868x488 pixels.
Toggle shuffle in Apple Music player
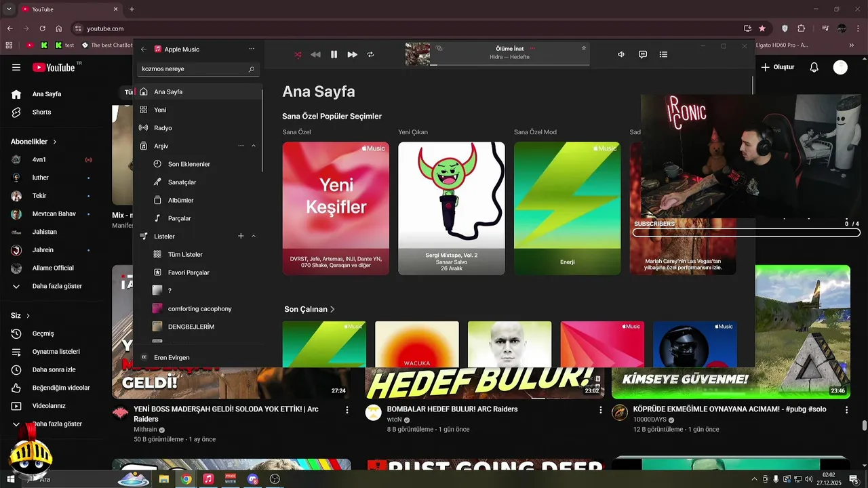point(298,54)
